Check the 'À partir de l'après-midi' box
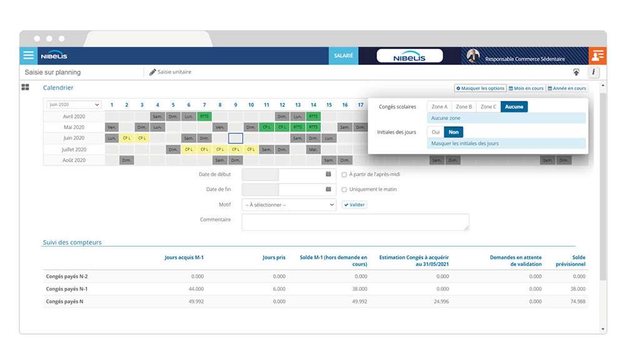The width and height of the screenshot is (625, 364). [x=344, y=175]
